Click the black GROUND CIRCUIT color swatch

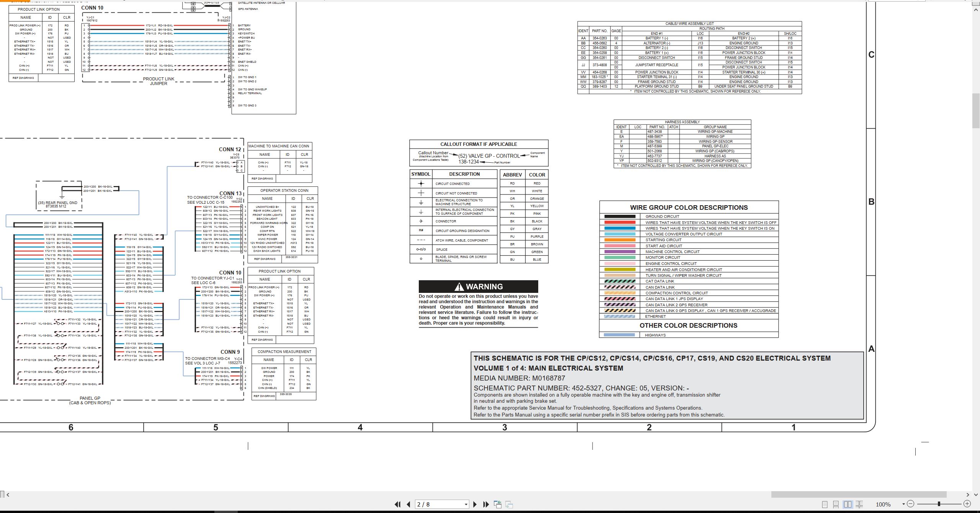click(x=620, y=217)
